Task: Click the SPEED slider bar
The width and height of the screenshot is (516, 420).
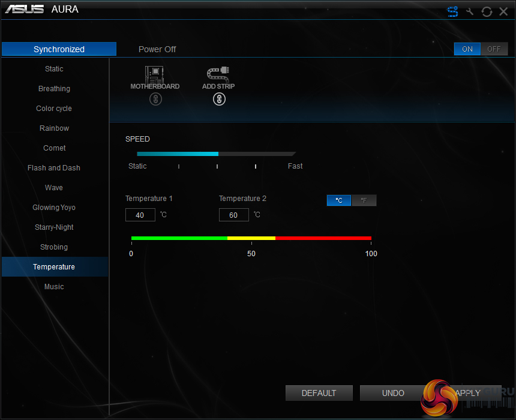Action: click(x=216, y=154)
